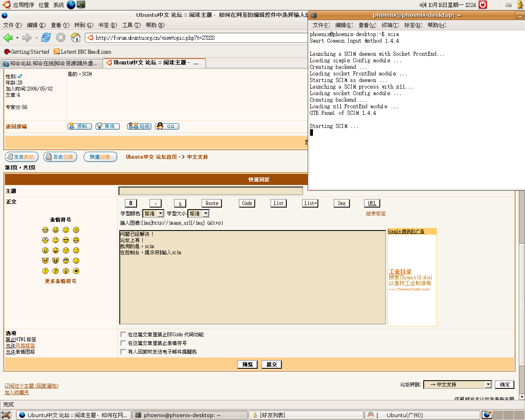Click the 结束标签 close tags link
525x420 pixels.
[x=376, y=214]
